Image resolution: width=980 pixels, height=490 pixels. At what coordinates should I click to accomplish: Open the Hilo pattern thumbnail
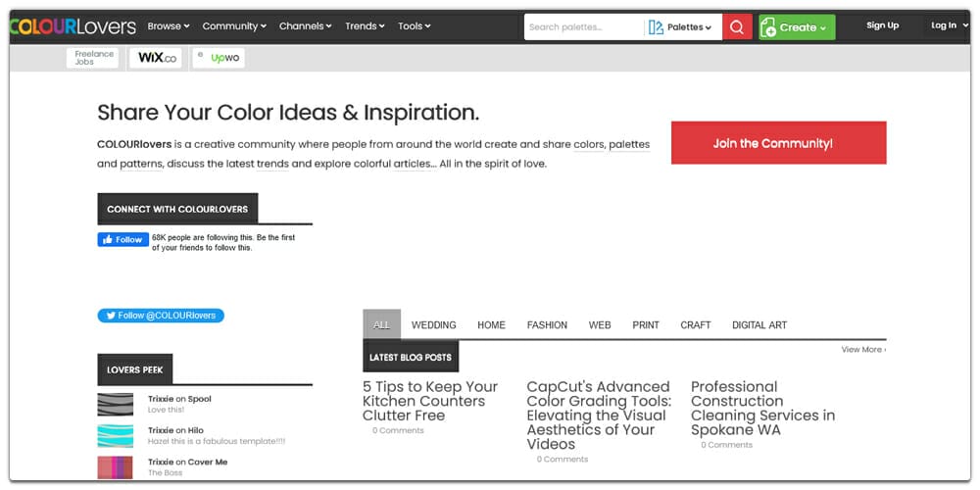(115, 435)
